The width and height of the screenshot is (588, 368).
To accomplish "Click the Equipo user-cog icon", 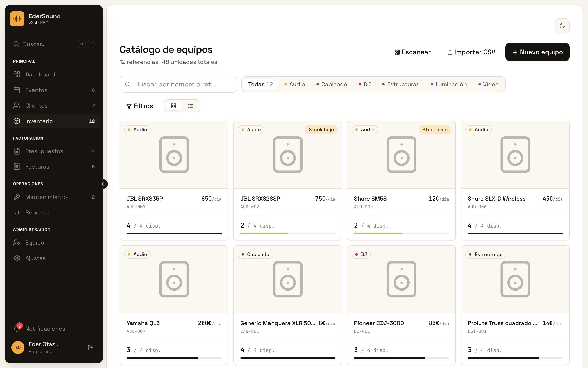I will (17, 243).
